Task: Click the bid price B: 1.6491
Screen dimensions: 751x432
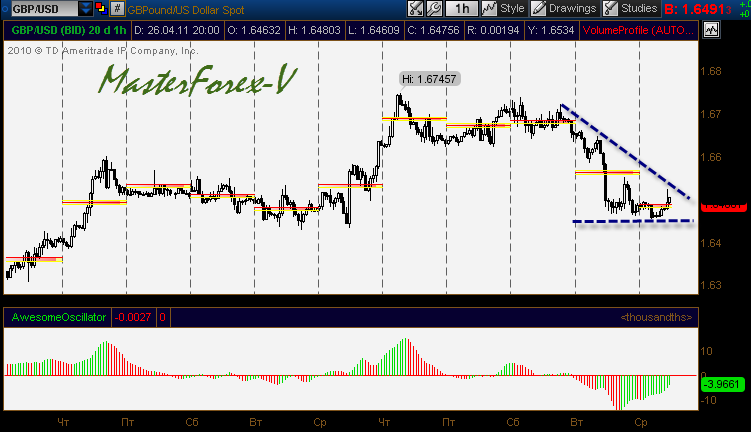Action: coord(698,9)
